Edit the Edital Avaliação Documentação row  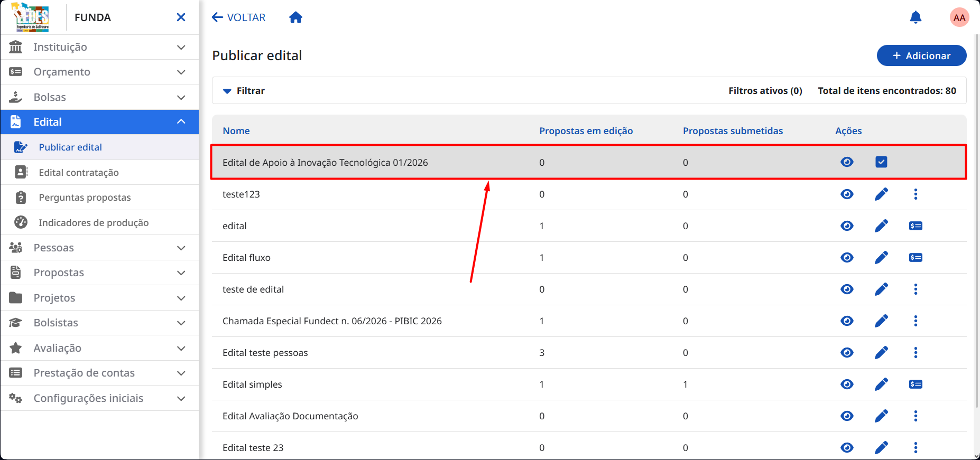click(881, 416)
